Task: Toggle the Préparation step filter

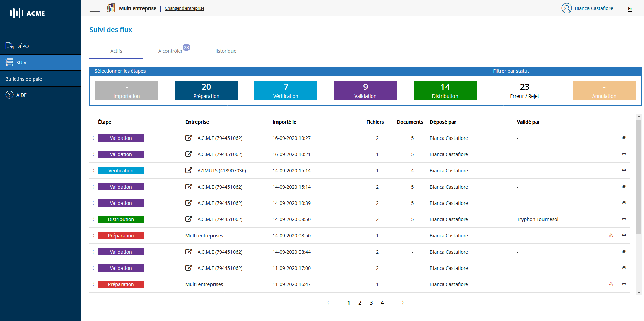Action: pos(206,90)
